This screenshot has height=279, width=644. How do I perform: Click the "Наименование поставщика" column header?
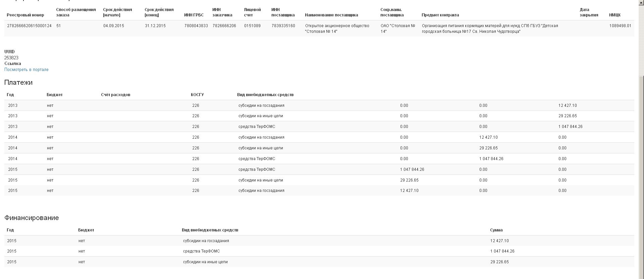pos(331,15)
